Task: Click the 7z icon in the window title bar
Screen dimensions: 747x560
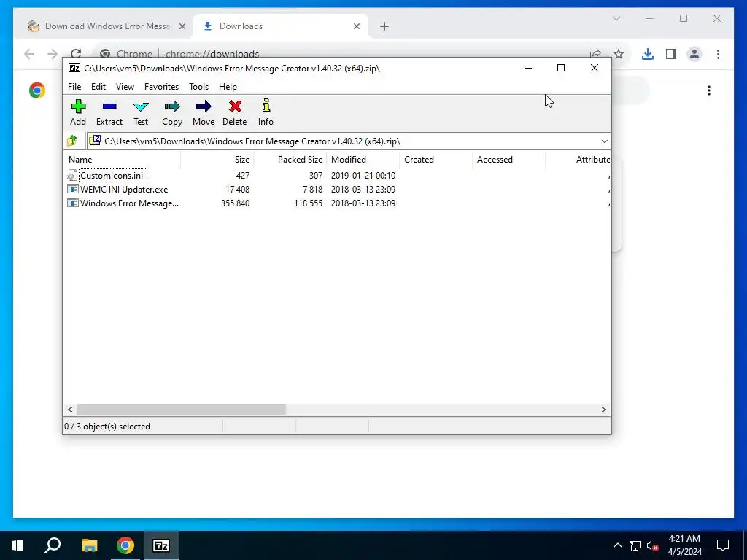Action: (x=74, y=68)
